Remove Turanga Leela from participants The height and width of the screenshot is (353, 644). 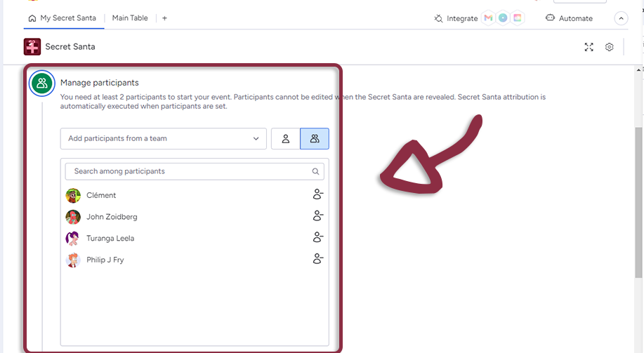point(318,238)
